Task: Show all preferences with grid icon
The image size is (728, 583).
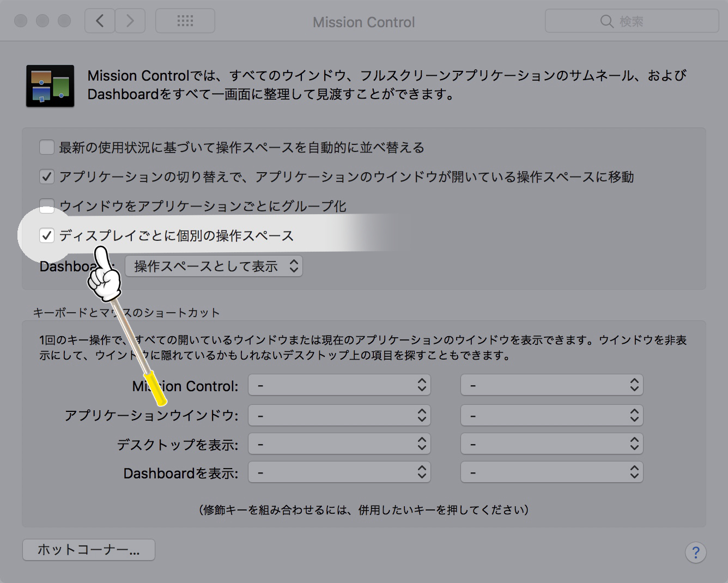Action: pos(185,21)
